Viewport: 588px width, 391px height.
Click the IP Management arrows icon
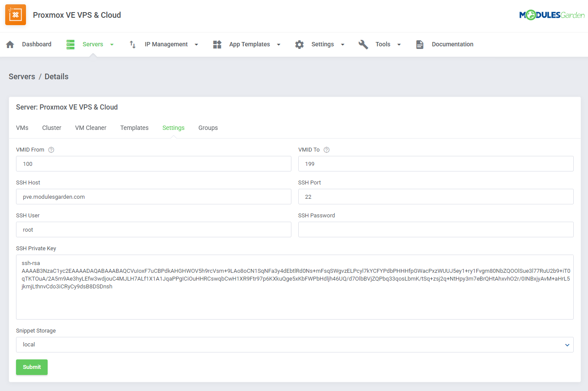[132, 44]
